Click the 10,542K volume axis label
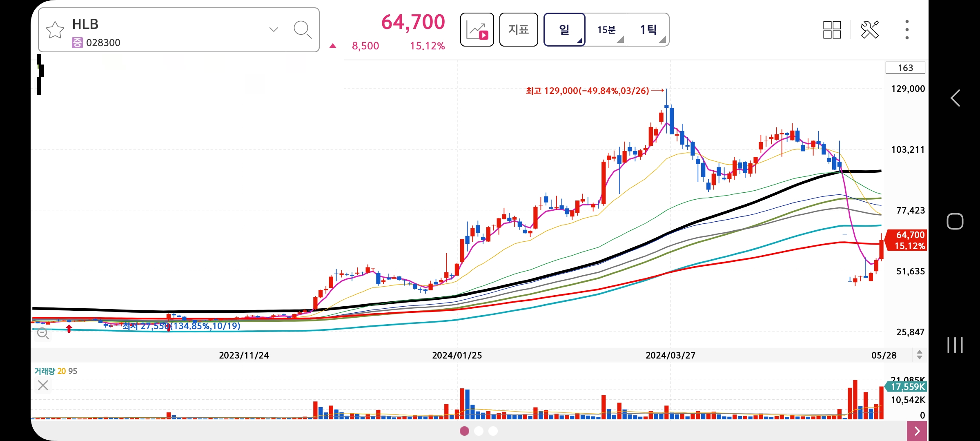 [908, 400]
